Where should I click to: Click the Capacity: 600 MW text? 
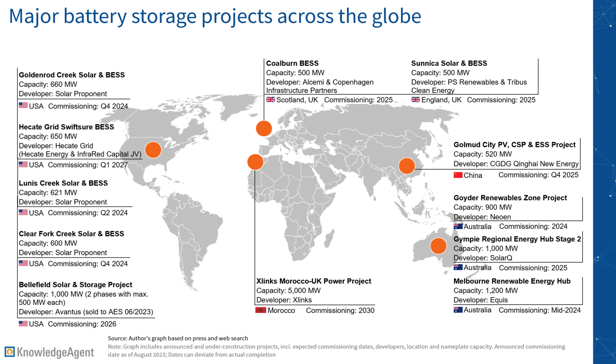point(48,243)
